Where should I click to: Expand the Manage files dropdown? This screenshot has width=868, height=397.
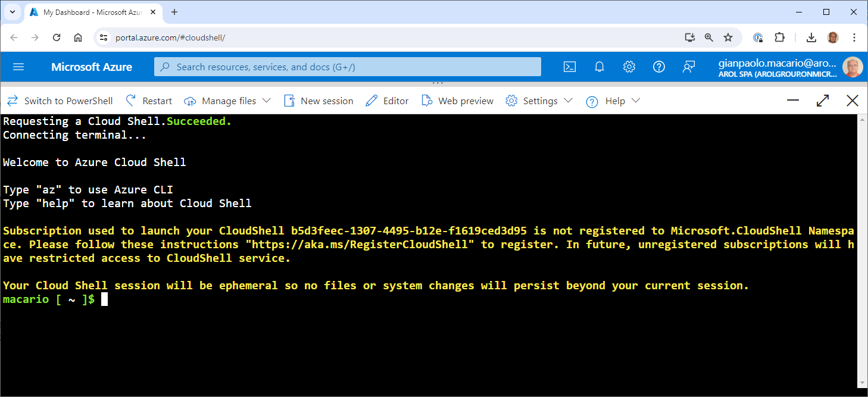point(227,101)
